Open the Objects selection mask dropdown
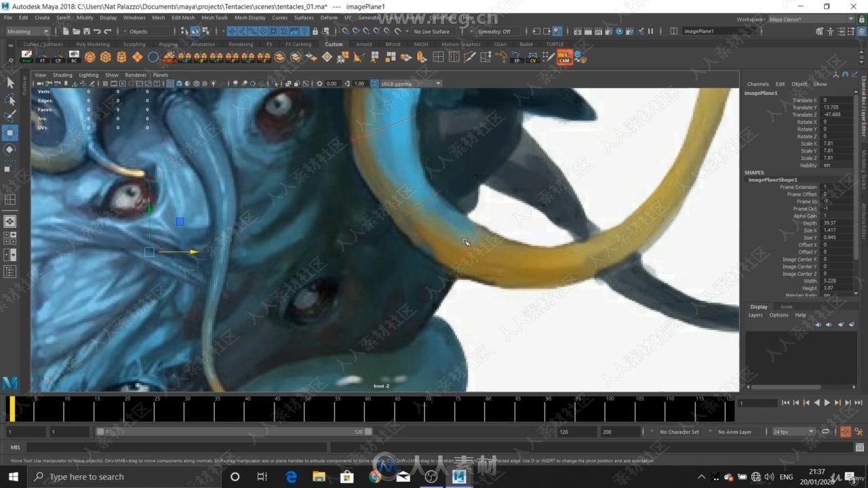 148,31
